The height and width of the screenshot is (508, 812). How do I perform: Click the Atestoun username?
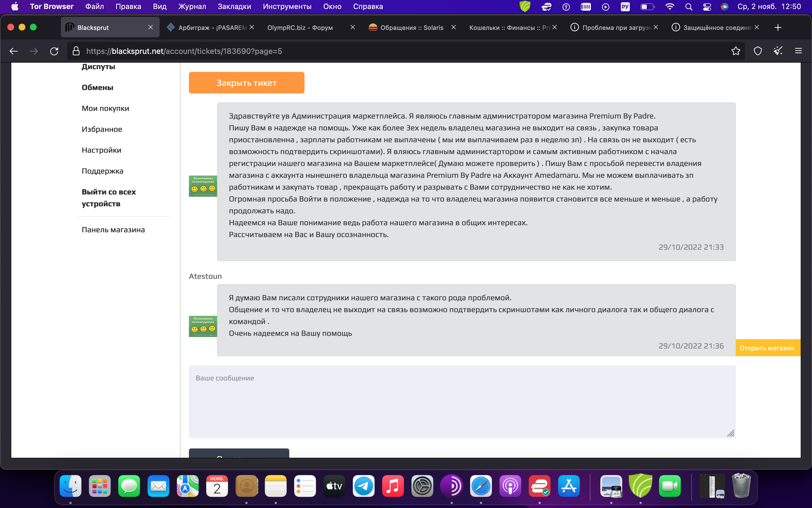point(205,276)
